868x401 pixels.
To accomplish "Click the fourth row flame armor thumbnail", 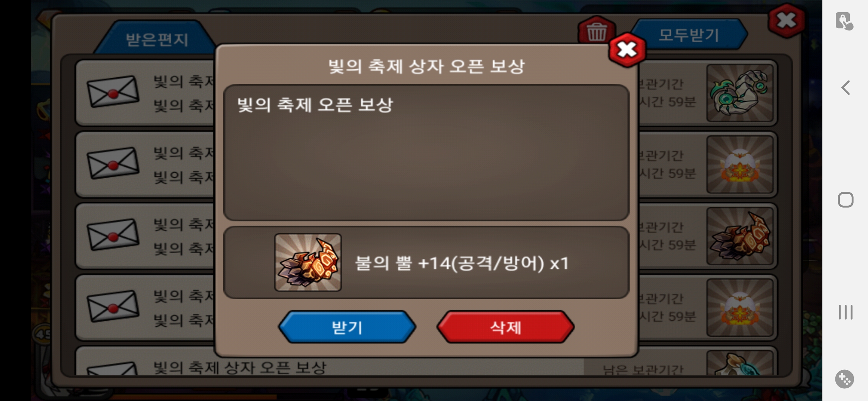I will pos(740,308).
